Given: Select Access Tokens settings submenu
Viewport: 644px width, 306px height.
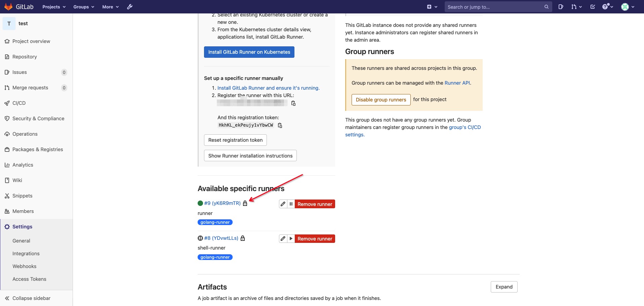Looking at the screenshot, I should 29,279.
